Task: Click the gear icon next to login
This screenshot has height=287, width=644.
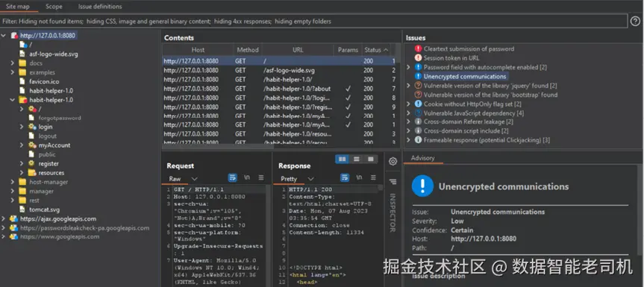Action: [32, 127]
